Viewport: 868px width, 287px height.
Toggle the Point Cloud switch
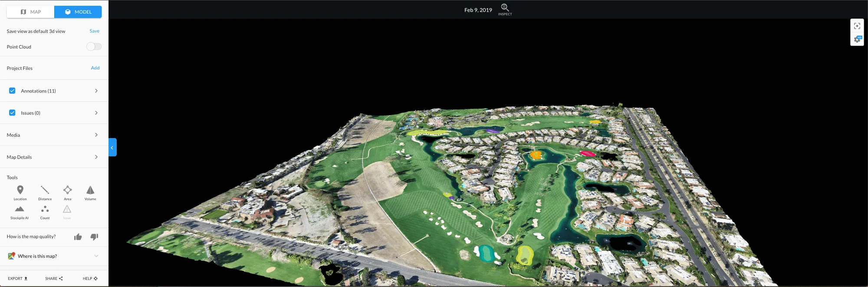click(x=94, y=46)
